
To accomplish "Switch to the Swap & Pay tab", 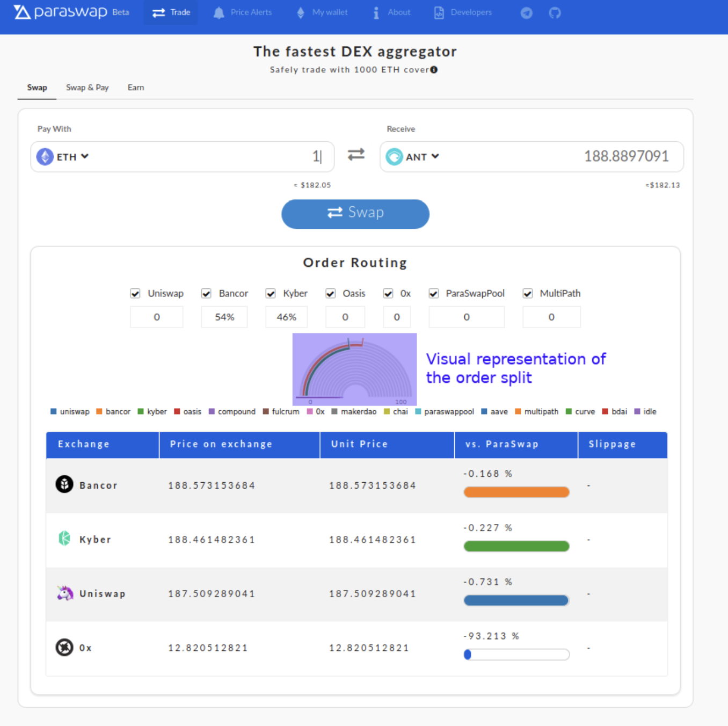I will (x=87, y=88).
